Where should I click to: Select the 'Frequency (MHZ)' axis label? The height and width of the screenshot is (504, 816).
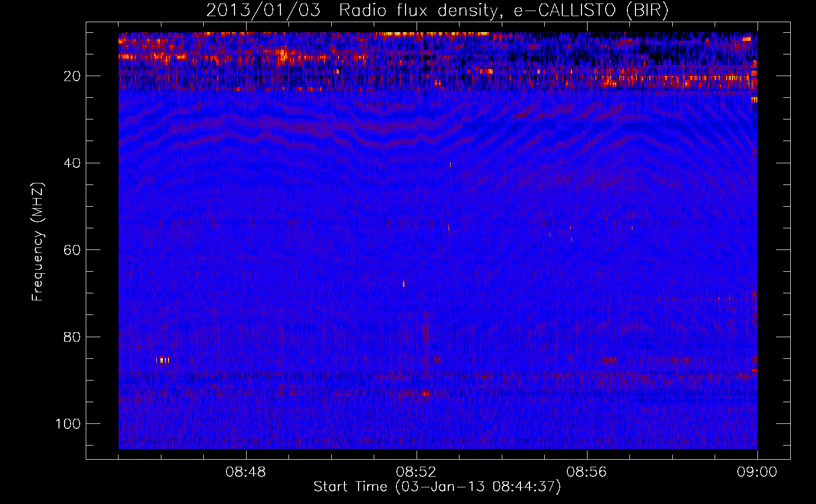coord(38,241)
